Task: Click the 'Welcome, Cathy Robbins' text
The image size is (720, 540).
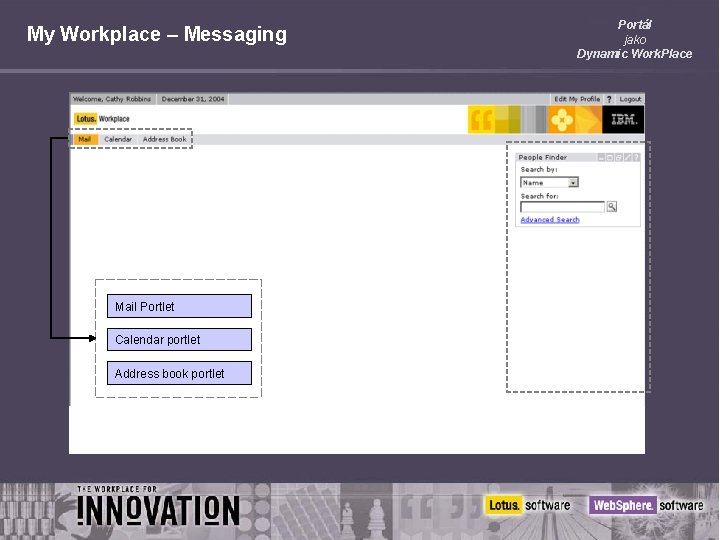Action: tap(112, 99)
